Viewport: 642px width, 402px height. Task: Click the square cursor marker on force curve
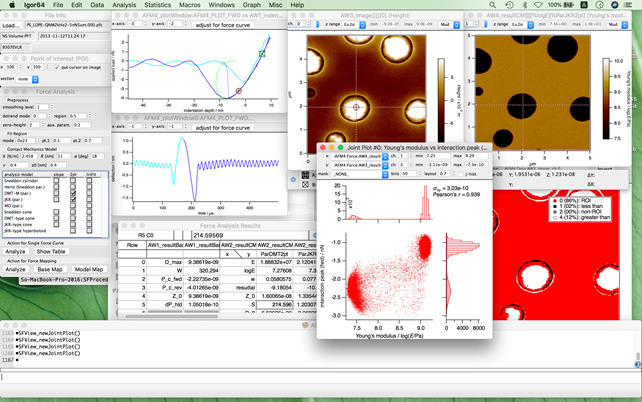[x=262, y=54]
